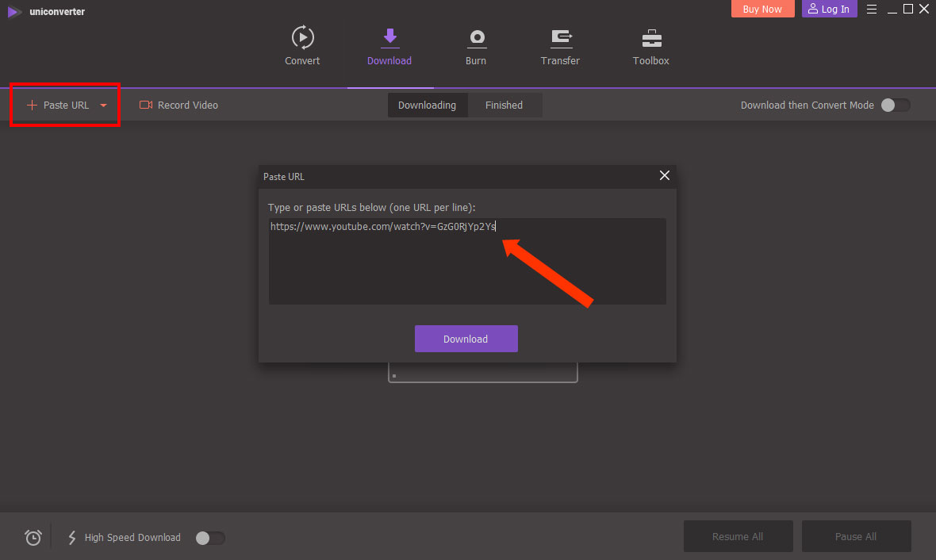Image resolution: width=936 pixels, height=560 pixels.
Task: Click the Paste URL dialog title
Action: (x=283, y=177)
